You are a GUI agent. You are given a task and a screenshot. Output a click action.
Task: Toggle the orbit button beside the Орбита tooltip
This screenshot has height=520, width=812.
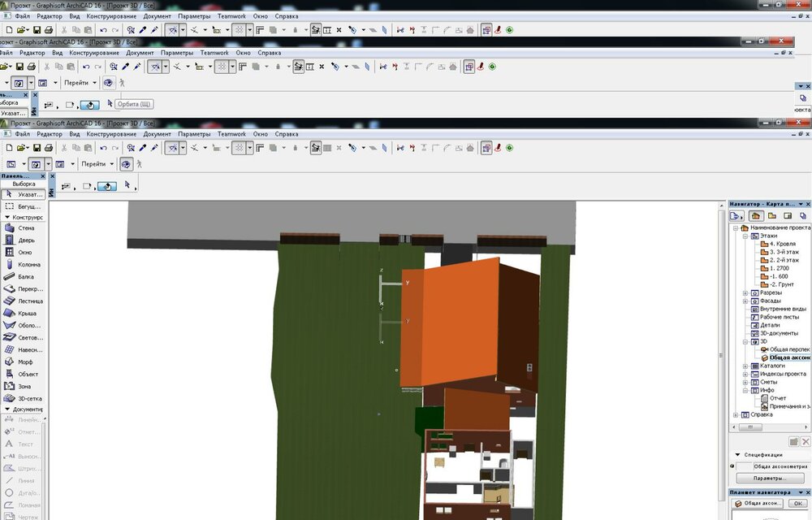pyautogui.click(x=89, y=105)
